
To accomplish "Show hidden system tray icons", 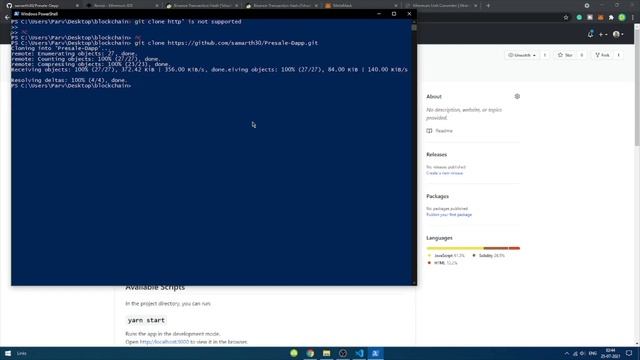I will (567, 353).
